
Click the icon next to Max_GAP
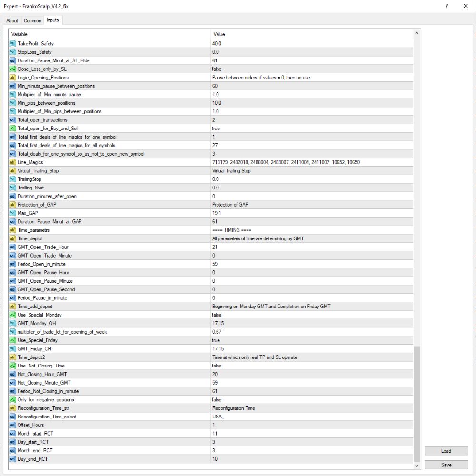(12, 213)
